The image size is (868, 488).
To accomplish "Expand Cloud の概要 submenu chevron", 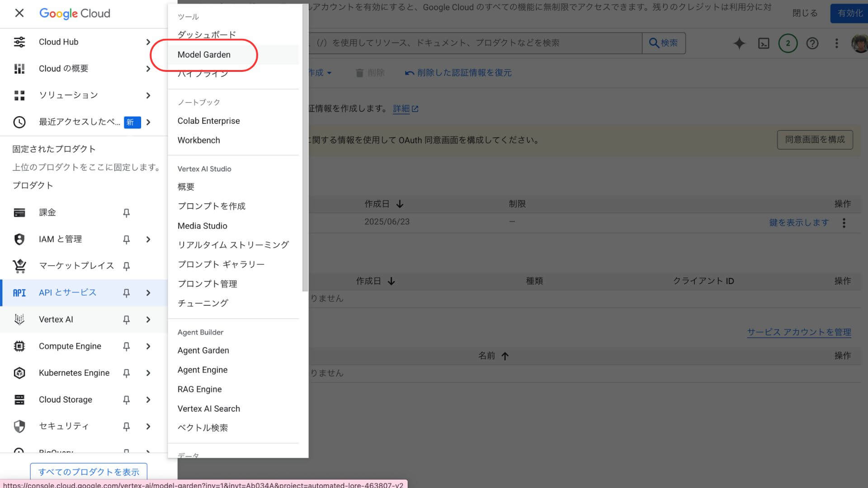I will (x=148, y=69).
